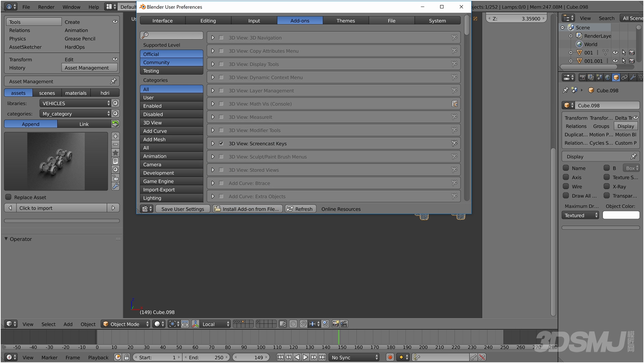Screen dimensions: 644x363
Task: Open settings gear next to categories dropdown
Action: click(x=115, y=114)
